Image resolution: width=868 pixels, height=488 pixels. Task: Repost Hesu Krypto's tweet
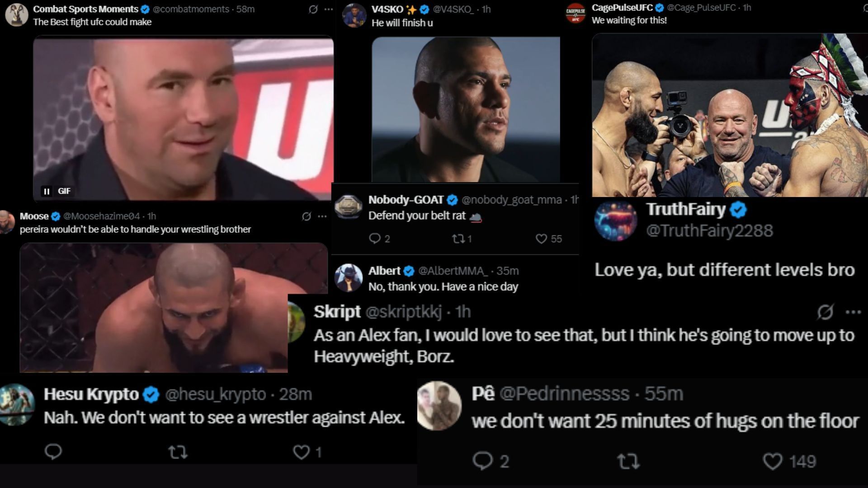pos(178,452)
